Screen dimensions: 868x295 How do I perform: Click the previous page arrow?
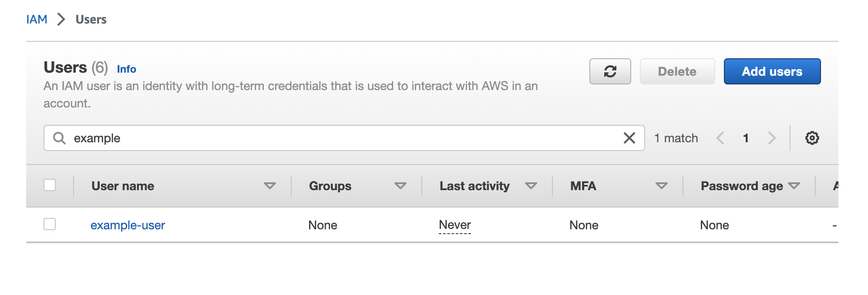720,138
